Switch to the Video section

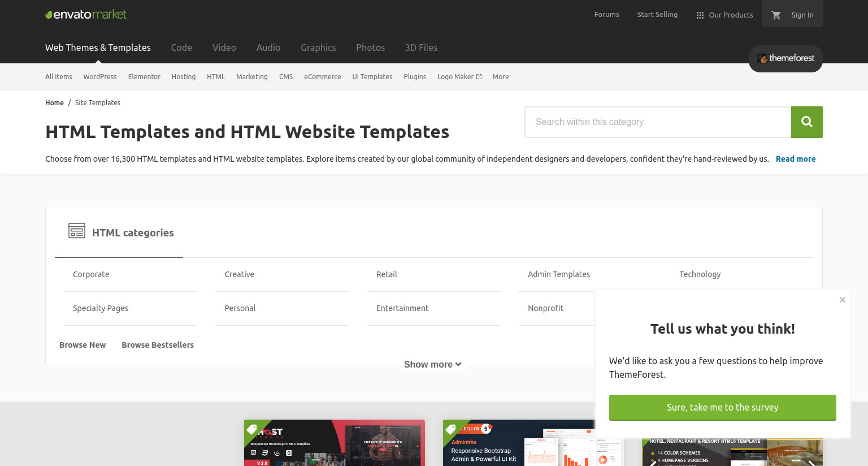tap(224, 48)
